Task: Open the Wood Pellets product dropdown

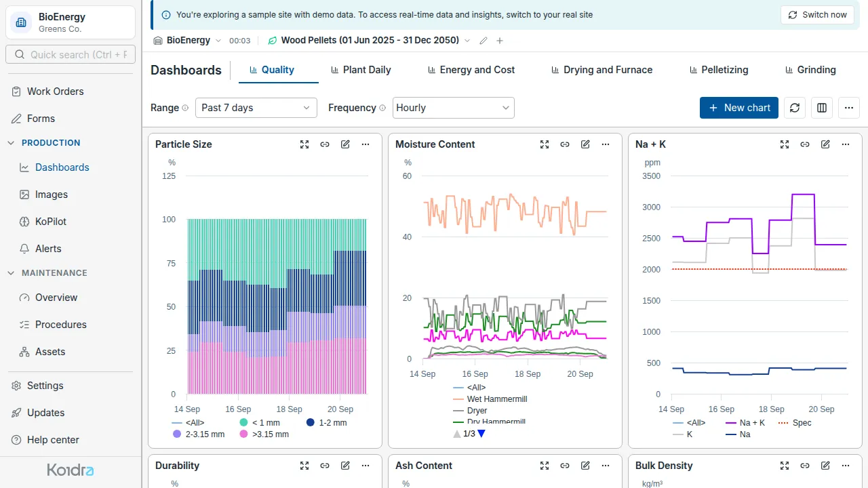Action: [x=369, y=41]
